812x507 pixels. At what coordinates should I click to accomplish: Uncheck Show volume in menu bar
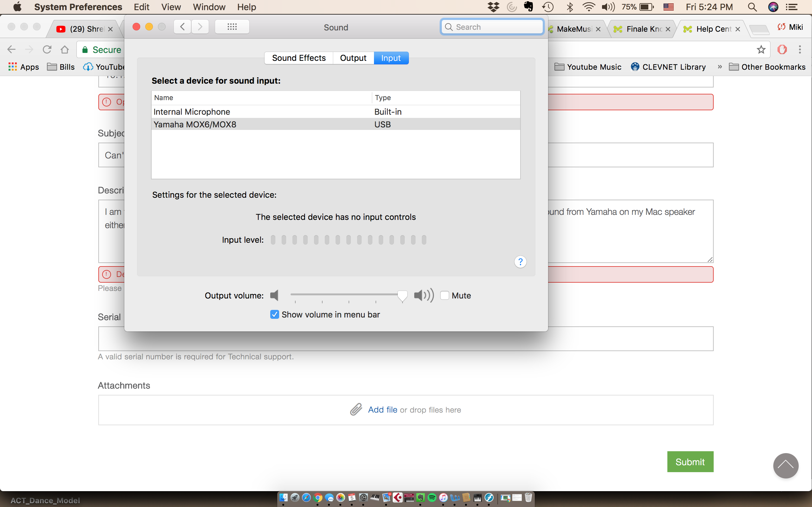click(x=274, y=315)
